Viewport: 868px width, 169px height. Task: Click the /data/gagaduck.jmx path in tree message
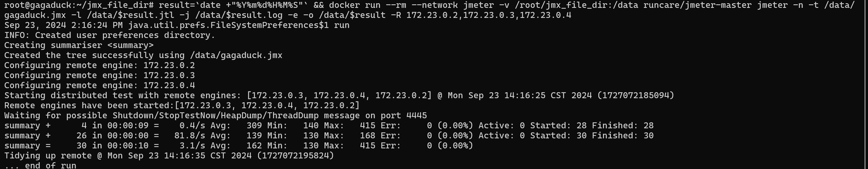point(236,56)
